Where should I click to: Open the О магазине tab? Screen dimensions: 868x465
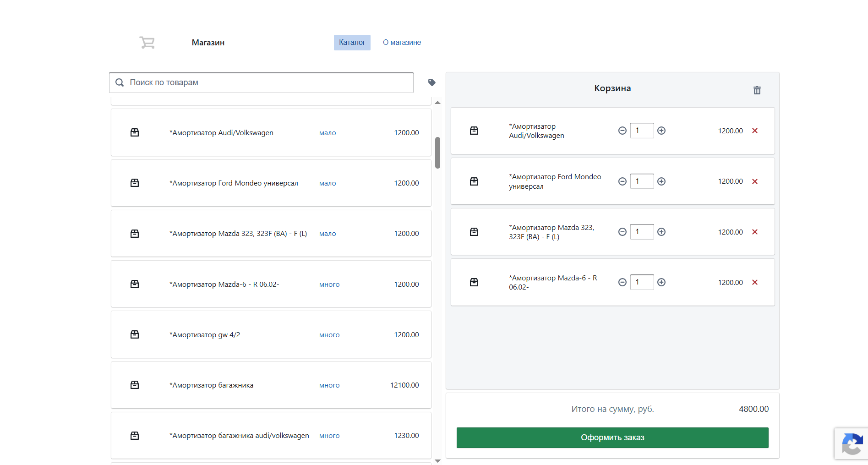(402, 43)
